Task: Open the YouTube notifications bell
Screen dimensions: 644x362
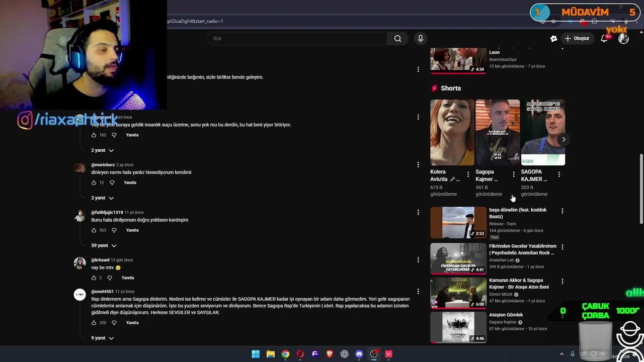Action: pyautogui.click(x=604, y=39)
